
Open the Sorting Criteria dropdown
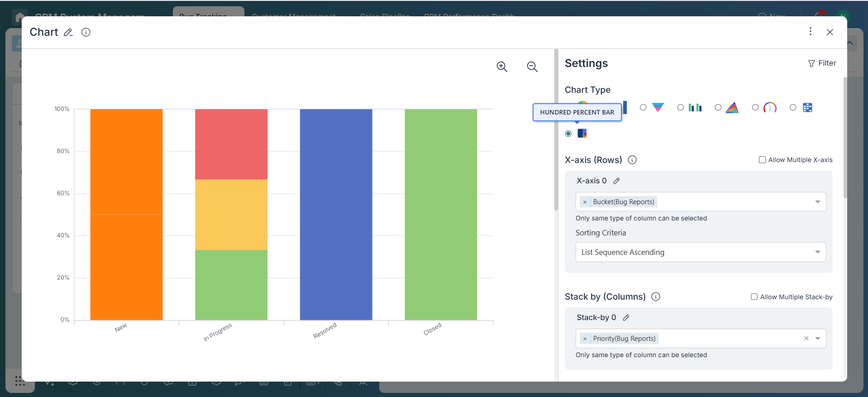[701, 252]
